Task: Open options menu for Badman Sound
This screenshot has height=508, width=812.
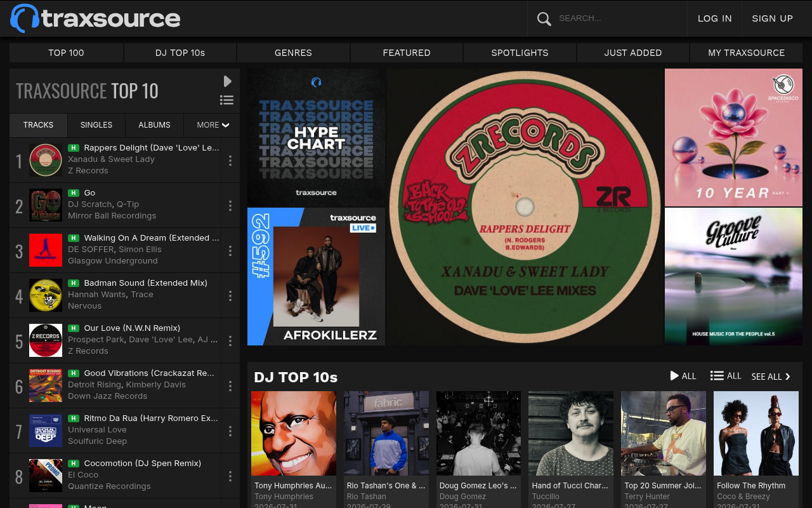Action: coord(230,296)
